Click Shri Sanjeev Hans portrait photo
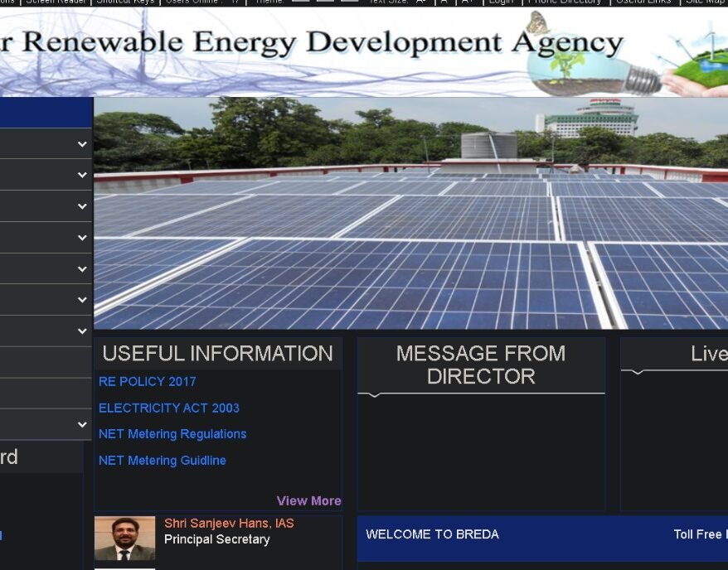728x570 pixels. (124, 539)
